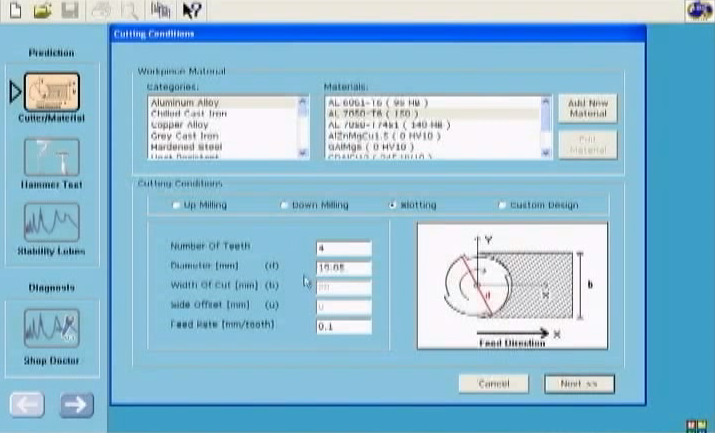The image size is (715, 433).
Task: Click the back arrow navigation button
Action: click(x=27, y=404)
